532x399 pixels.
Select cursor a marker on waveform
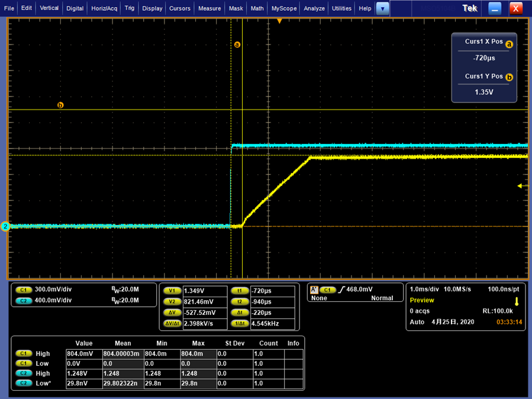pos(237,44)
